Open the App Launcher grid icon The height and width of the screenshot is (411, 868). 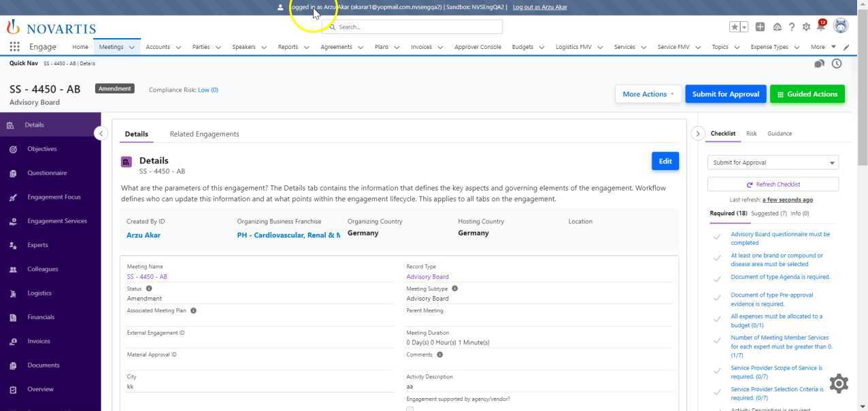click(14, 47)
